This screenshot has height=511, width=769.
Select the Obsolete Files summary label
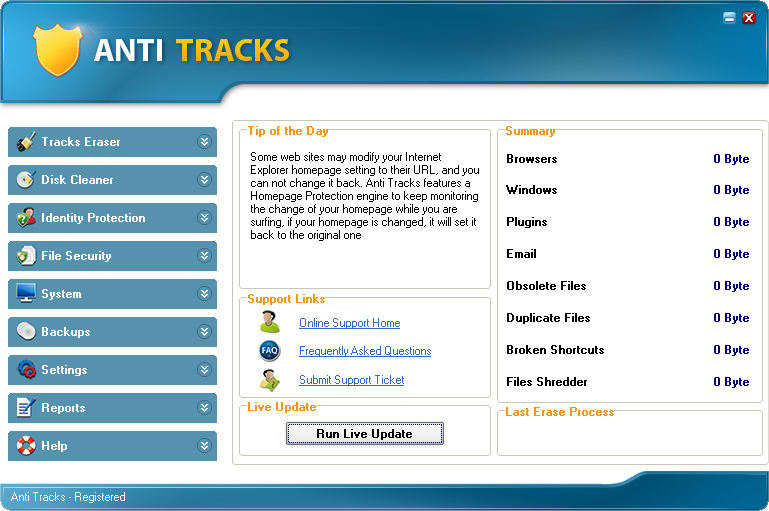click(546, 285)
